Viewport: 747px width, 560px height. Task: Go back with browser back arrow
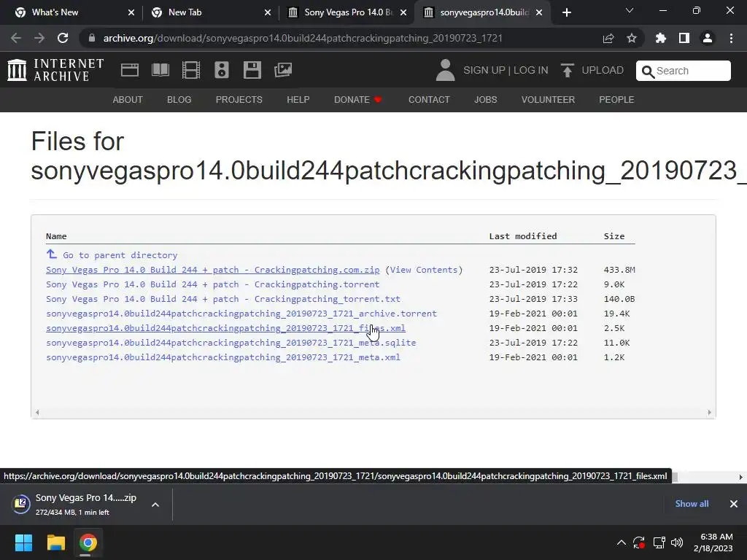pos(16,38)
